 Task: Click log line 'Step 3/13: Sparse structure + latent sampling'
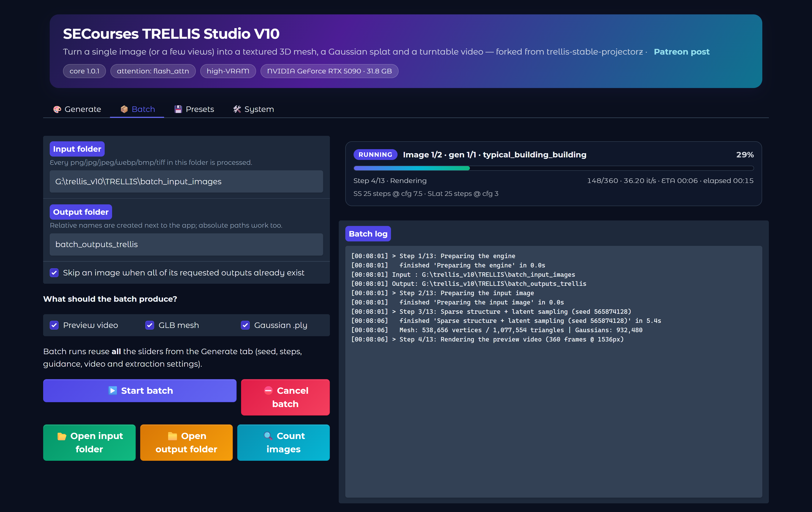491,312
